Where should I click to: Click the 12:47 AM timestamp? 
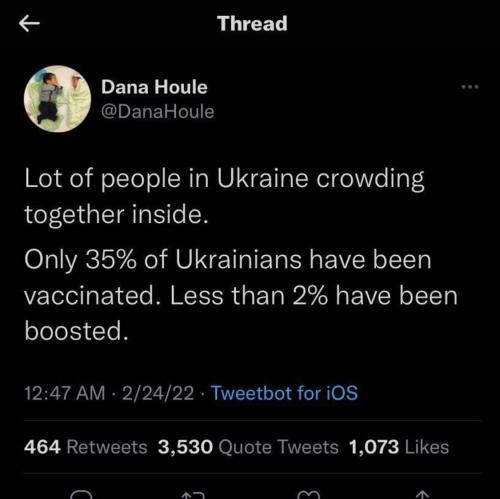(65, 393)
